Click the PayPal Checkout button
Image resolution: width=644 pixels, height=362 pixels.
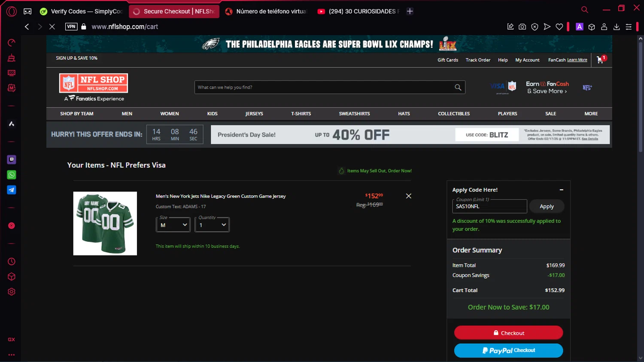click(509, 350)
